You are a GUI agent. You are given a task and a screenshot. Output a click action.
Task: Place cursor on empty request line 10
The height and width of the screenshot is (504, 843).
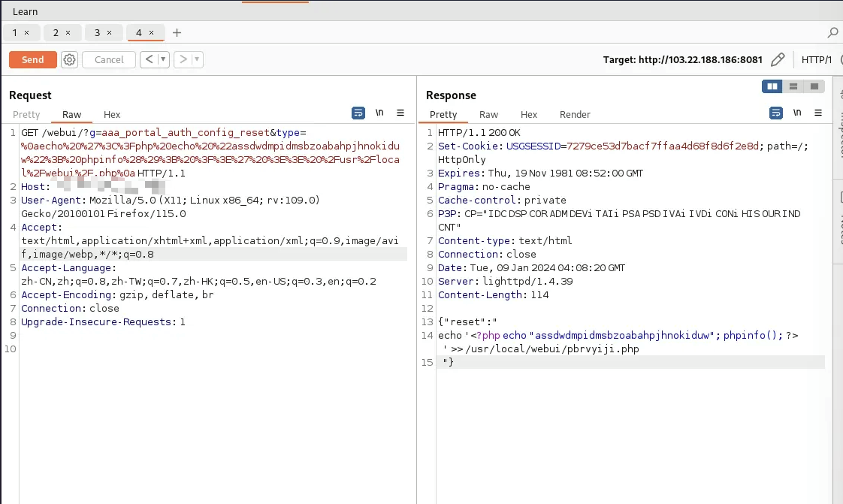pos(213,349)
